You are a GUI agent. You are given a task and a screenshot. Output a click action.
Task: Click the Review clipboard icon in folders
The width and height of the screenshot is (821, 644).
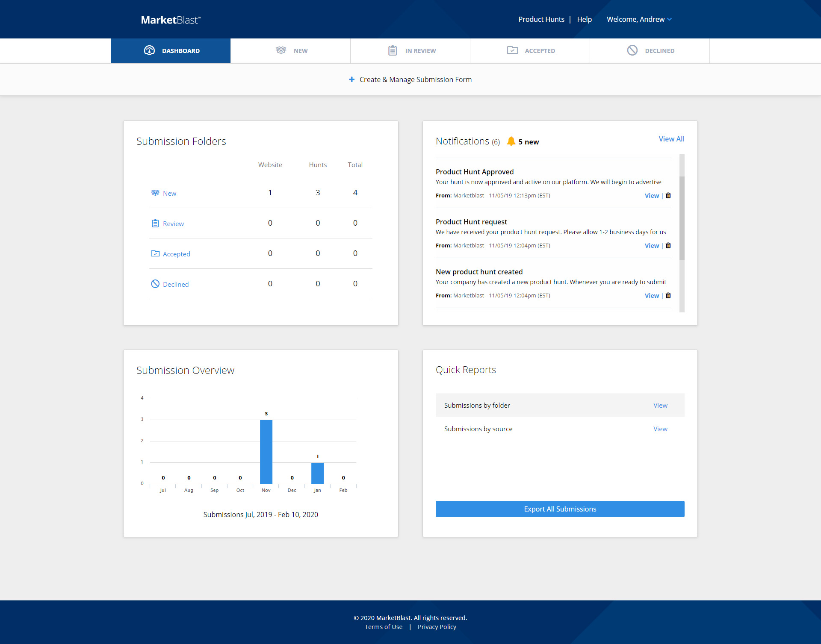pyautogui.click(x=155, y=223)
